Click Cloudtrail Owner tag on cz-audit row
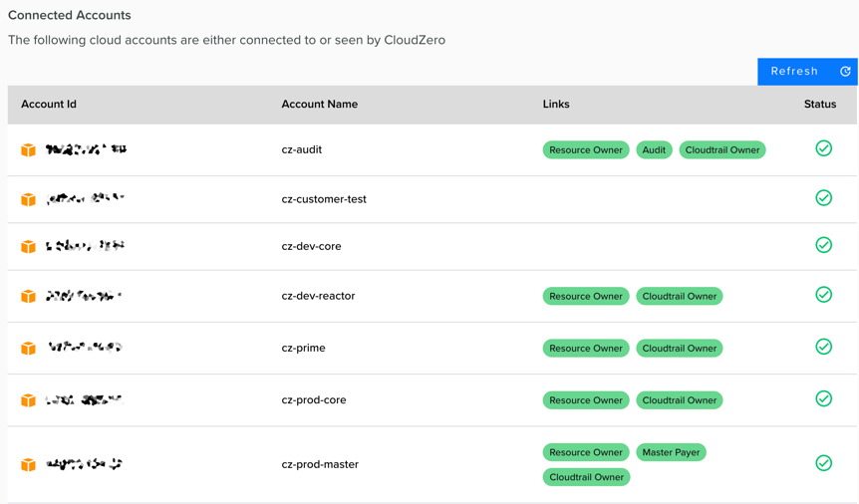The image size is (859, 504). 722,150
